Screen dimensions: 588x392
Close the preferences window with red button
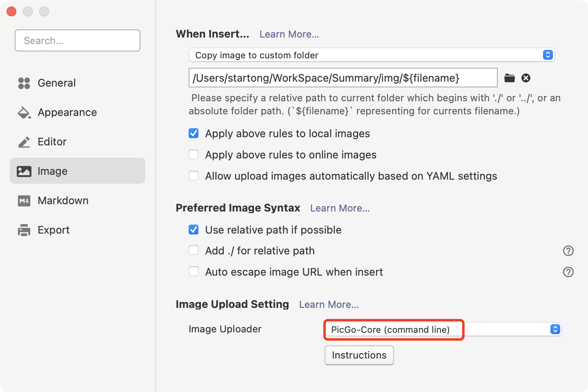coord(11,11)
